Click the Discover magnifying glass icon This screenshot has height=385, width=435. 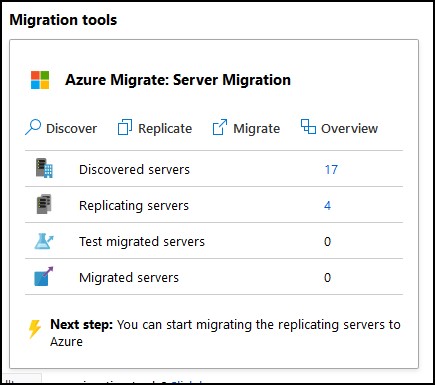33,127
